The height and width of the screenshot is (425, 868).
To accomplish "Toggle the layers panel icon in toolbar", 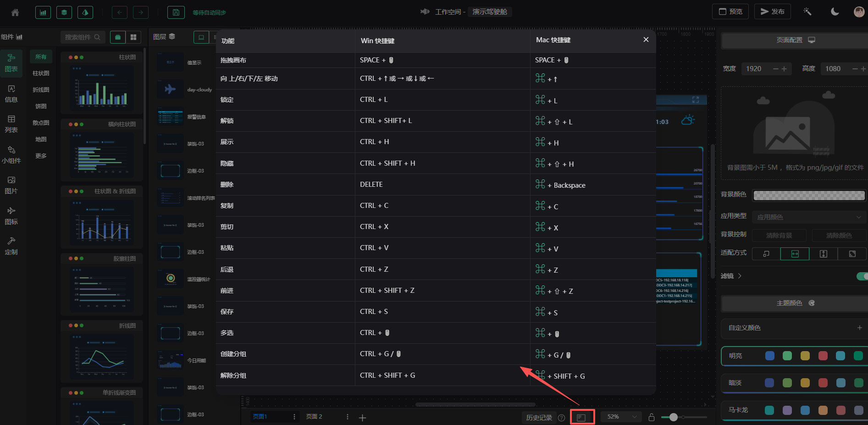I will point(64,12).
